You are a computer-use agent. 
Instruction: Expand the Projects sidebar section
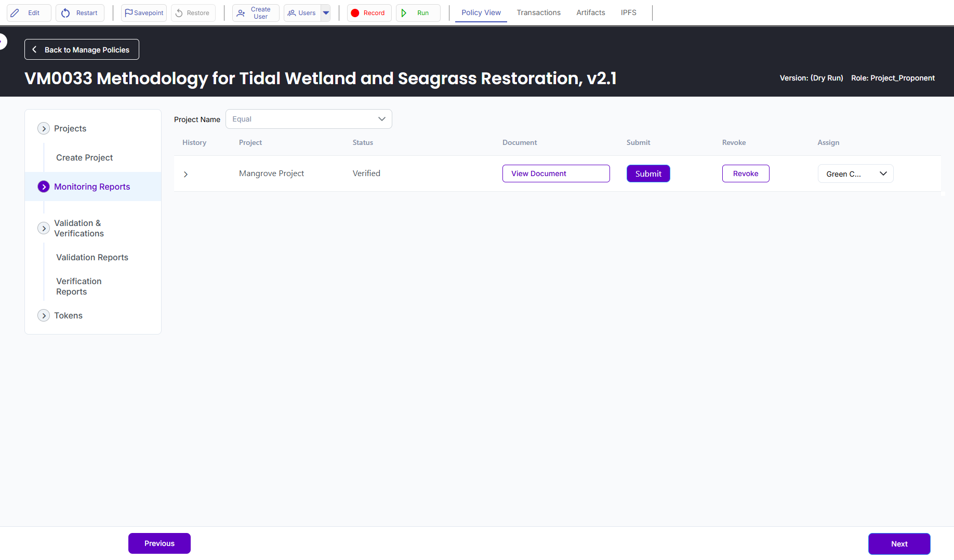coord(44,128)
